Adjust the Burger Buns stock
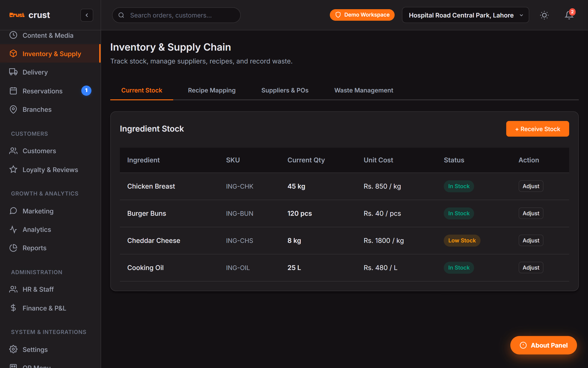The width and height of the screenshot is (588, 368). 531,213
